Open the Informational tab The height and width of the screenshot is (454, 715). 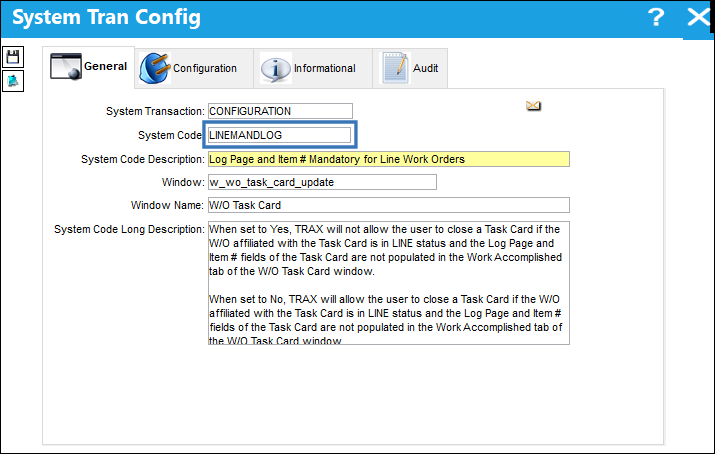pos(313,68)
